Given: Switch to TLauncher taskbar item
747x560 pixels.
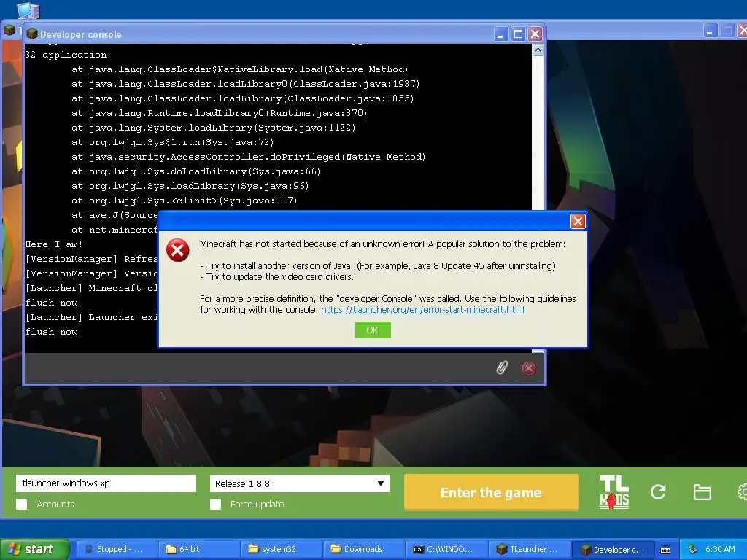Looking at the screenshot, I should (x=530, y=549).
